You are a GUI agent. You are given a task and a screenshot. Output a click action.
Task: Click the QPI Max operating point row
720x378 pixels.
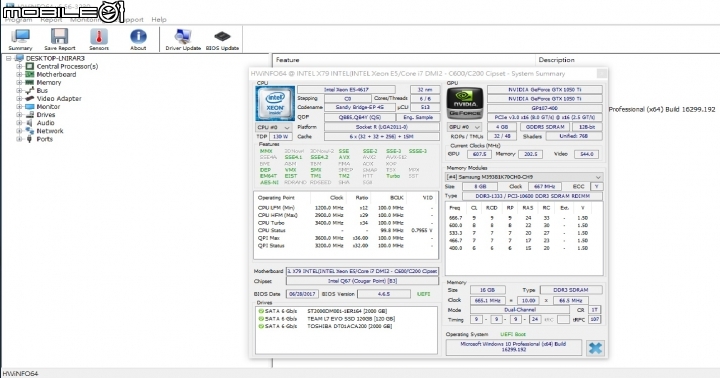[345, 238]
